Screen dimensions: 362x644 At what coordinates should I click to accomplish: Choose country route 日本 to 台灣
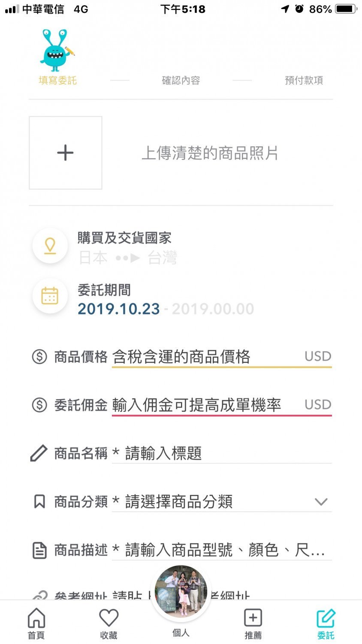128,258
